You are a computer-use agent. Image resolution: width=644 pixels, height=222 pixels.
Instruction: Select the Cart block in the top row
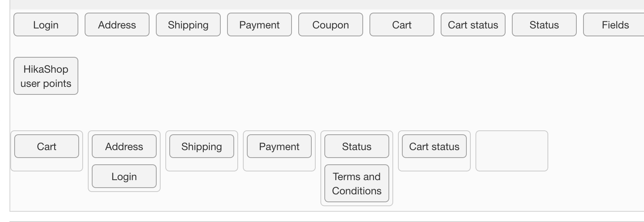(402, 25)
